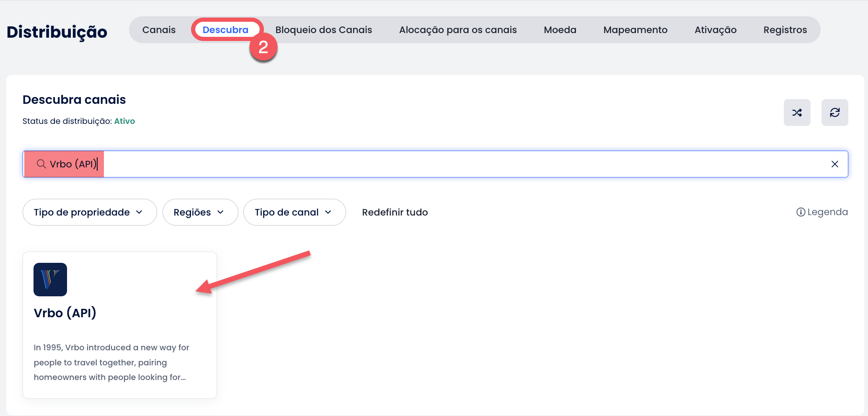
Task: Click the shuffle channels icon button
Action: pyautogui.click(x=797, y=113)
